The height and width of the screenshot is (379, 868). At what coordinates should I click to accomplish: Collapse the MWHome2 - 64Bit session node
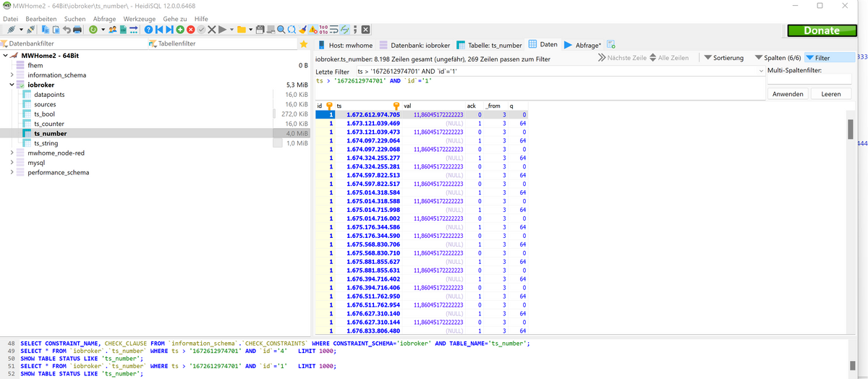[x=6, y=56]
